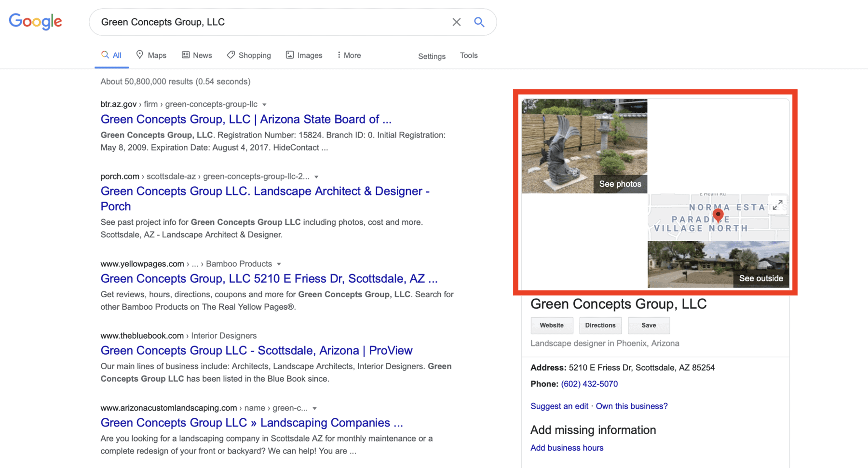Image resolution: width=868 pixels, height=468 pixels.
Task: Open the Tools menu
Action: (x=468, y=55)
